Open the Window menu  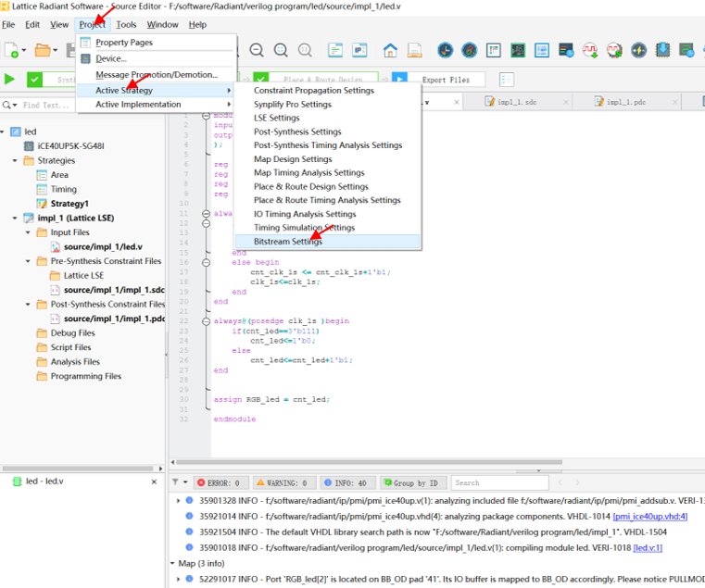pos(162,25)
